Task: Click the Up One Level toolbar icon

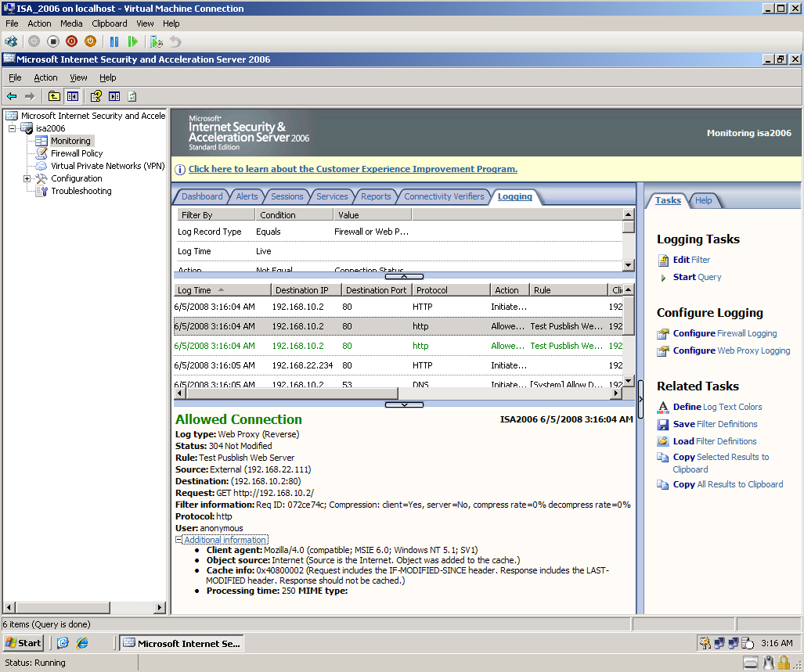Action: pos(54,95)
